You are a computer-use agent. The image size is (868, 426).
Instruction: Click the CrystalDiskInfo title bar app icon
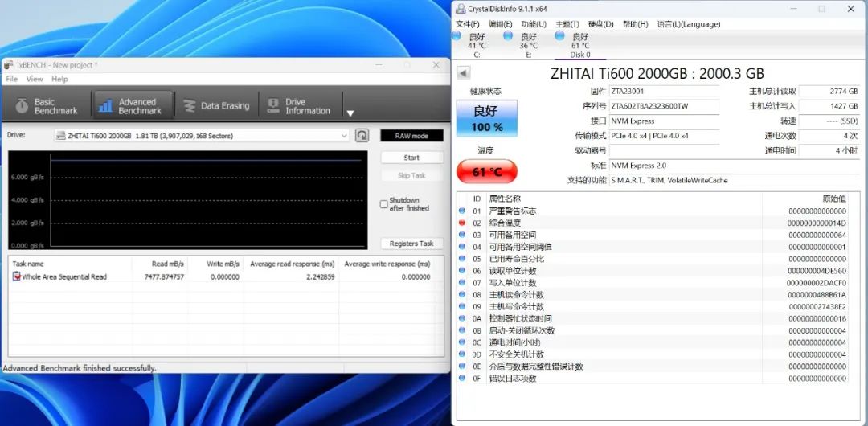point(461,9)
